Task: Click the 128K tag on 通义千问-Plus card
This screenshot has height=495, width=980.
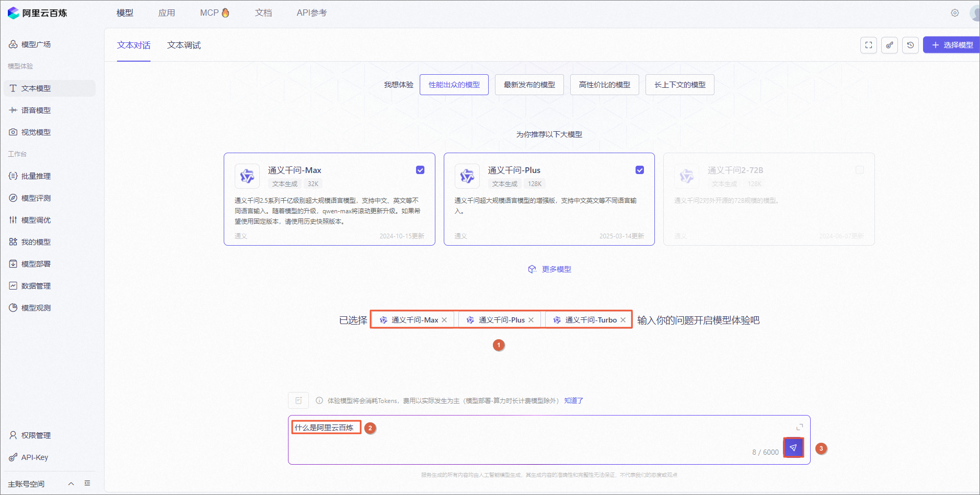Action: (535, 184)
